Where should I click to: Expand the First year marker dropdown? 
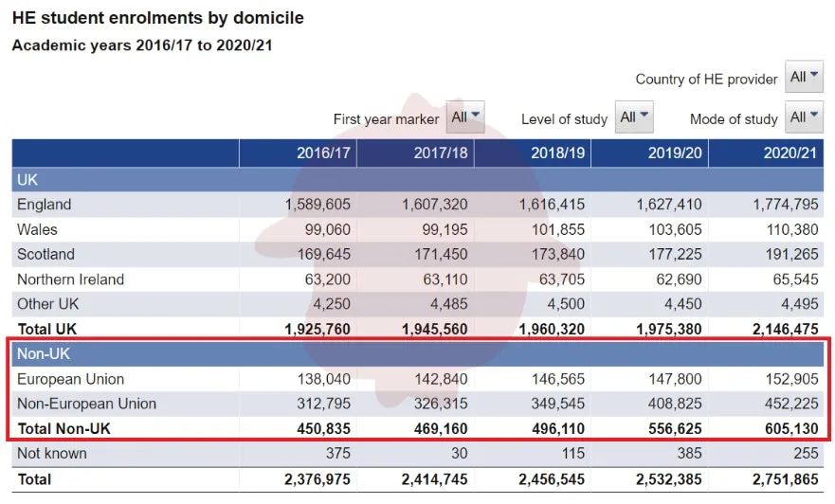pos(464,117)
